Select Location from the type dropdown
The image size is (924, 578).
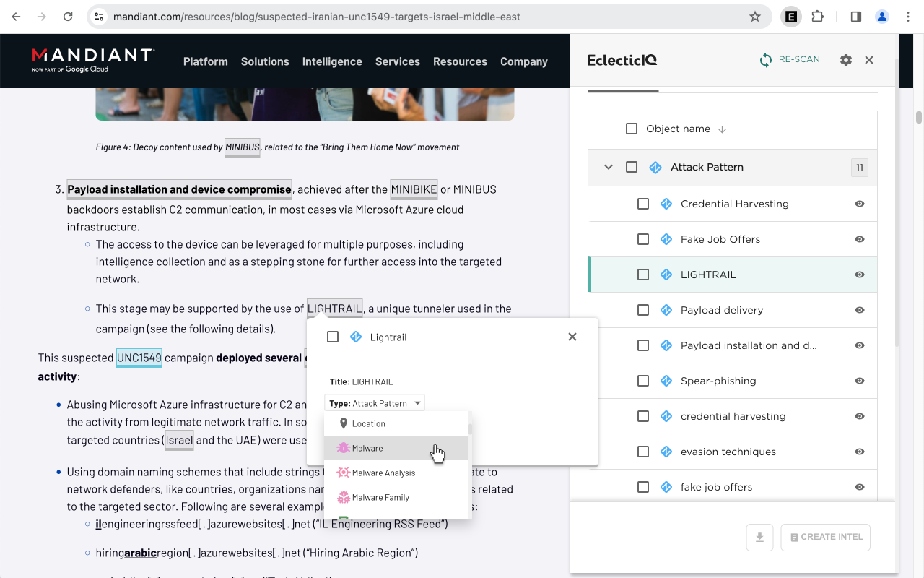tap(396, 423)
